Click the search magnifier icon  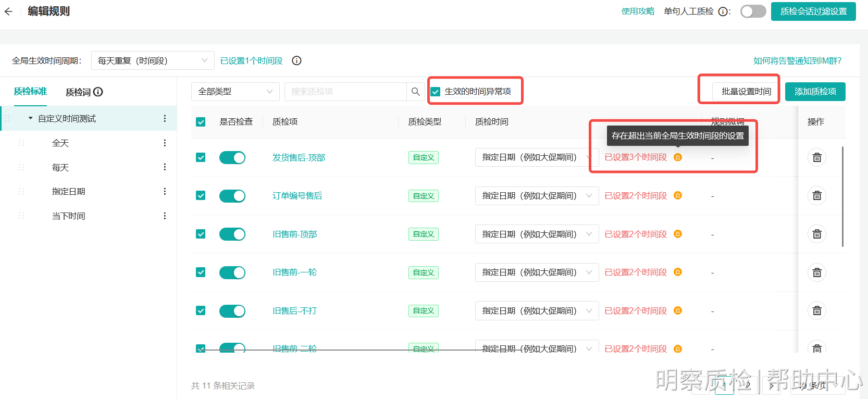(415, 92)
